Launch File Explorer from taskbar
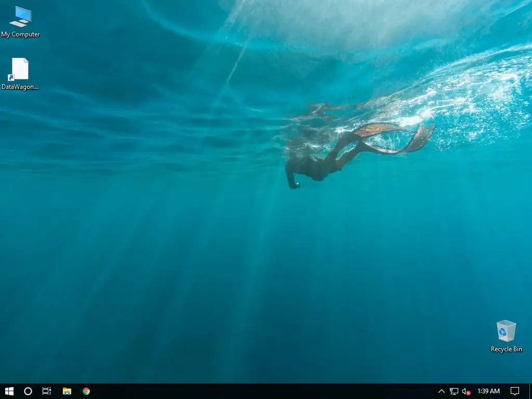532x399 pixels. point(67,391)
